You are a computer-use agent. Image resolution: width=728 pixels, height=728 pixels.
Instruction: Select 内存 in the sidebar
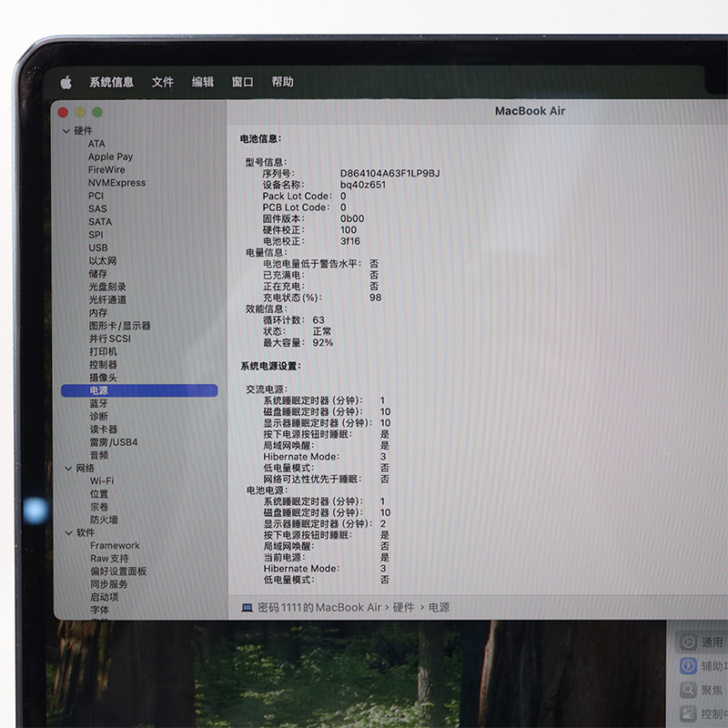pos(98,313)
